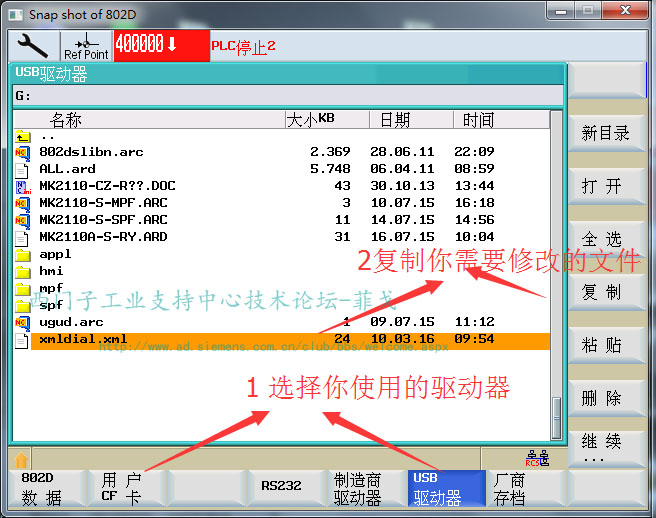
Task: Select the 用户 CF 卡 softkey
Action: [127, 488]
